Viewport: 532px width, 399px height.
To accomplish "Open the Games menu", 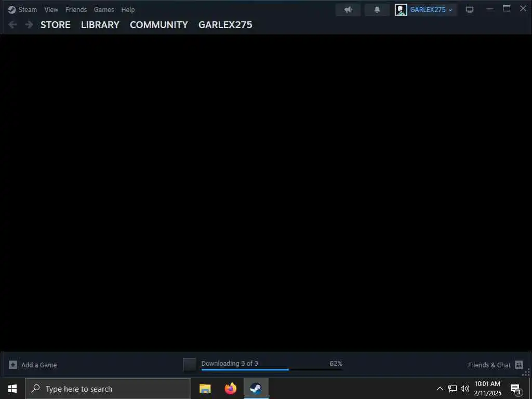I will point(104,10).
